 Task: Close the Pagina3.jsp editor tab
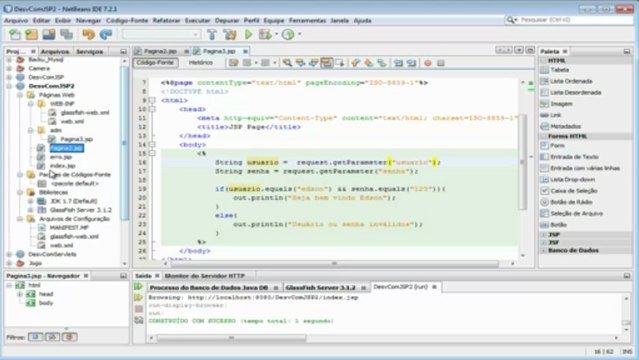[245, 51]
